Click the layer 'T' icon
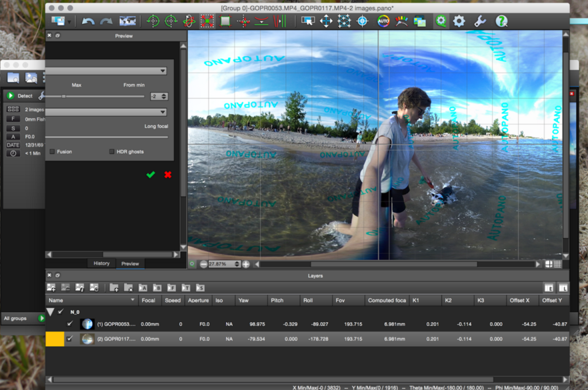Screen dimensions: 588x390 point(185,287)
